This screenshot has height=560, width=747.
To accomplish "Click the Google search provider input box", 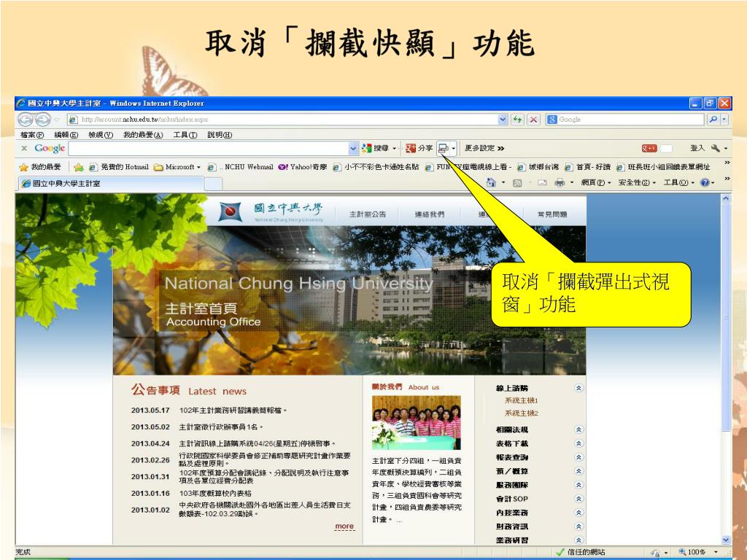I will coord(625,120).
